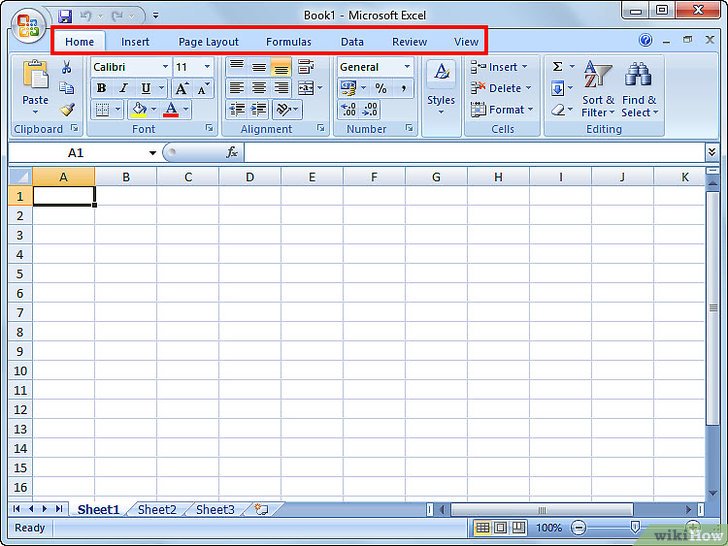Switch to the Insert ribbon tab
The height and width of the screenshot is (546, 728).
point(135,42)
